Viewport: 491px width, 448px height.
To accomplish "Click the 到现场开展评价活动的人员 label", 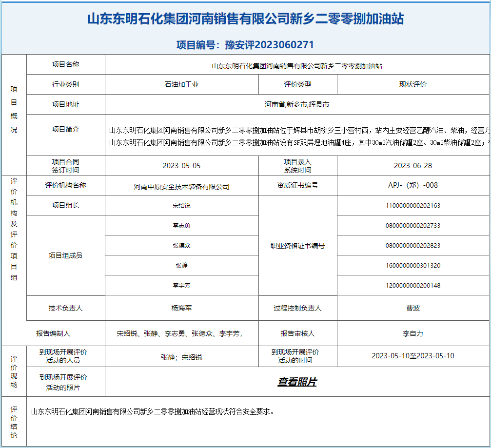I will point(63,356).
